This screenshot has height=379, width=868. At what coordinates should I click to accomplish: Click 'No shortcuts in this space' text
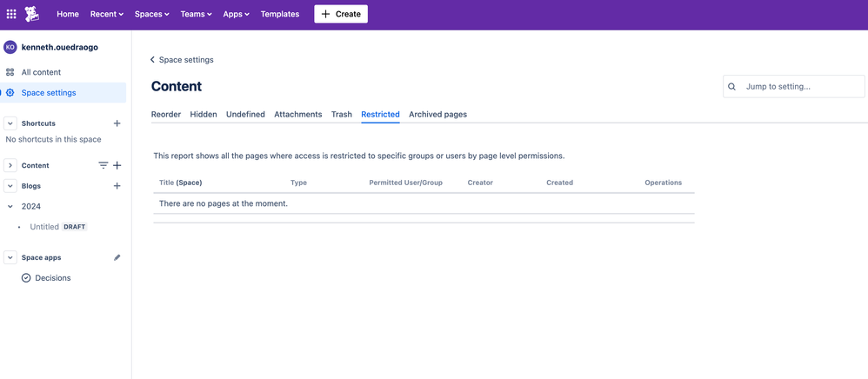(x=53, y=139)
